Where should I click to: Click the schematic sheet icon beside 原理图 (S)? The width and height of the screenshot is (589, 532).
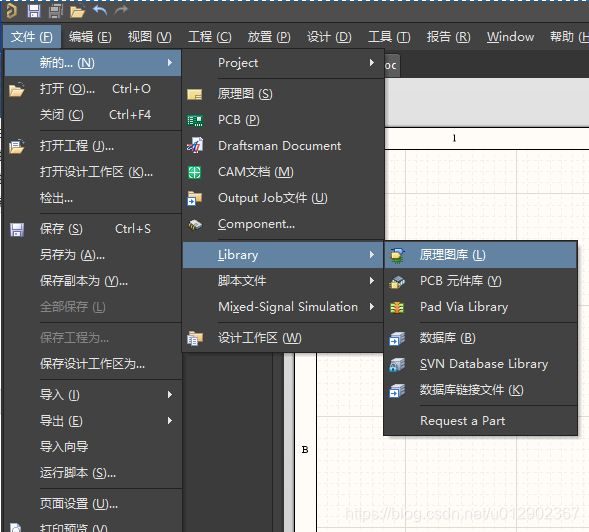click(x=195, y=94)
